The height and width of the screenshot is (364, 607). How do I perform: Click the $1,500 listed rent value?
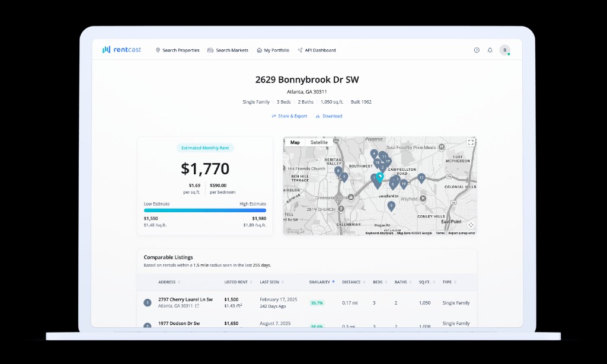232,299
